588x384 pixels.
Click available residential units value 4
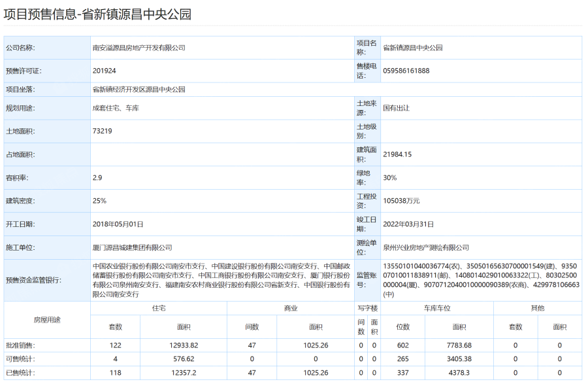[115, 359]
